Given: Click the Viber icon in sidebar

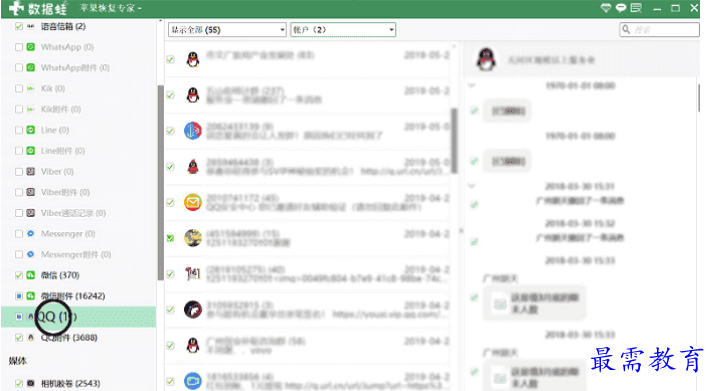Looking at the screenshot, I should coord(30,171).
